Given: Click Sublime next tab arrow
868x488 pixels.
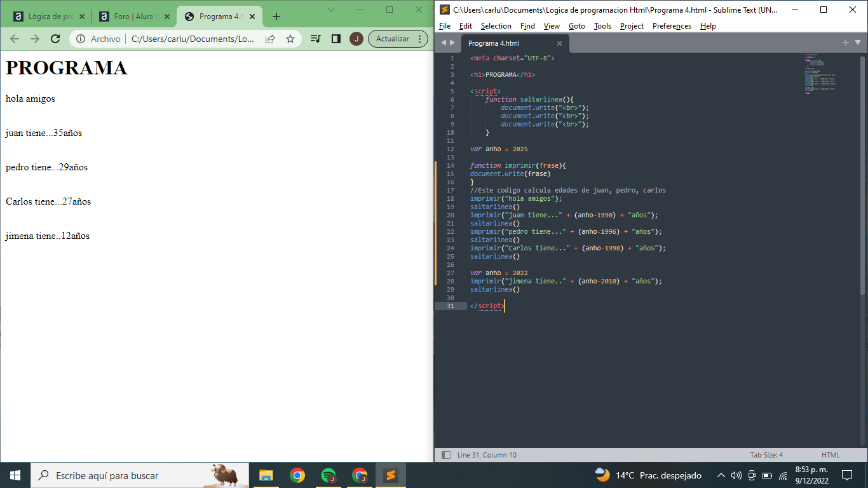Looking at the screenshot, I should pyautogui.click(x=452, y=43).
